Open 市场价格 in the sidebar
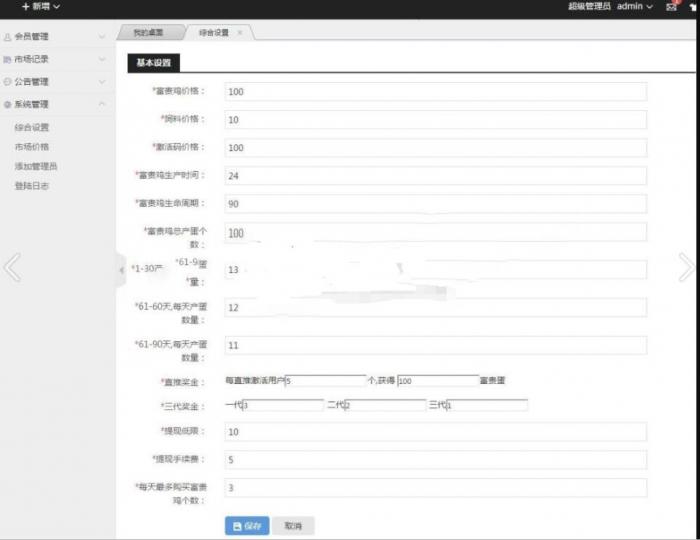Viewport: 700px width, 540px height. tap(32, 147)
